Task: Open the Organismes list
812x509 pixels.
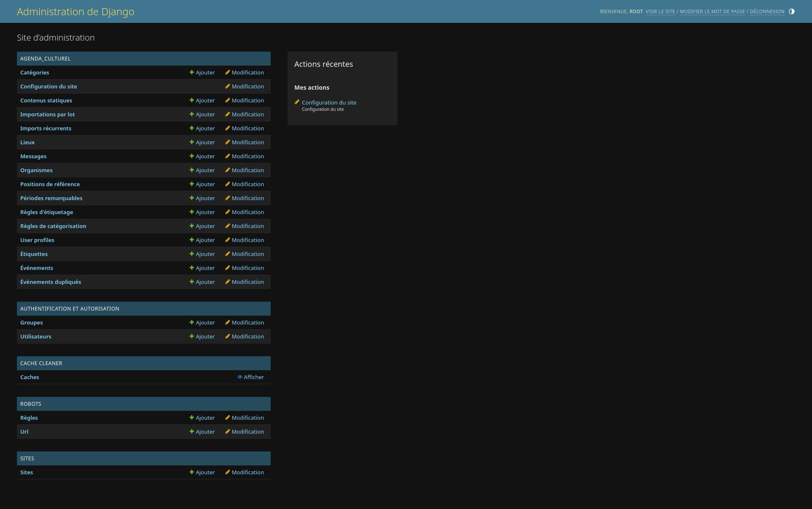Action: coord(36,171)
